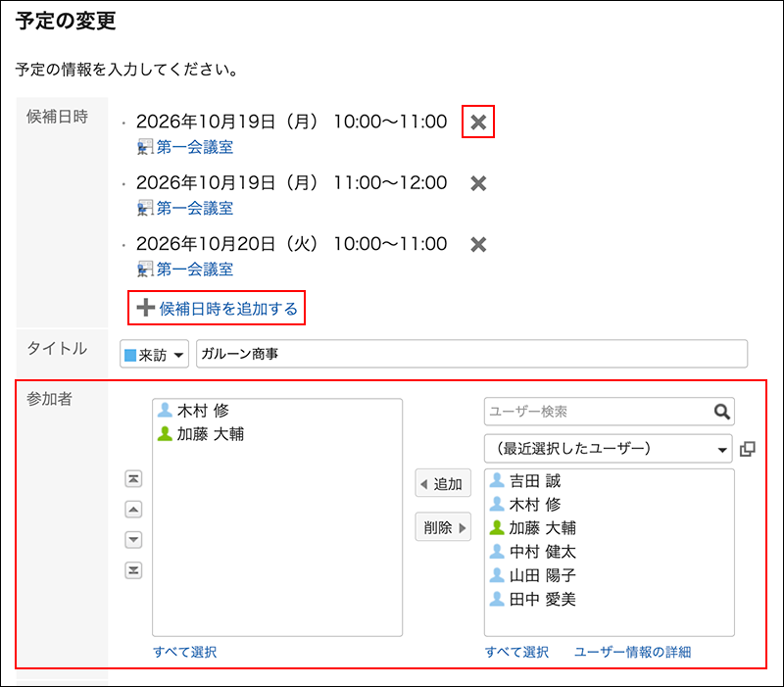Remove the 10月20日 10:00〜11:00 candidate
The width and height of the screenshot is (784, 687).
click(x=478, y=244)
